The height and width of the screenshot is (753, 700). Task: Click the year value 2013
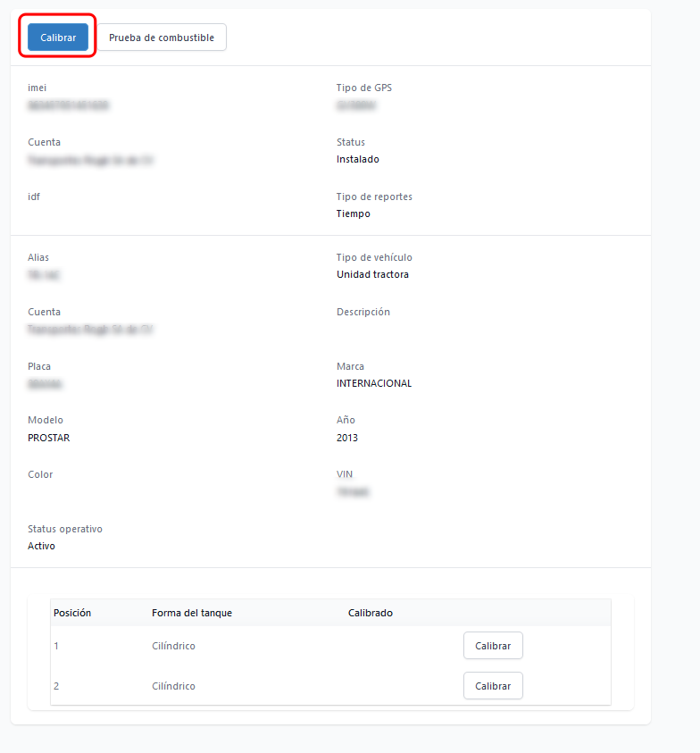[346, 438]
